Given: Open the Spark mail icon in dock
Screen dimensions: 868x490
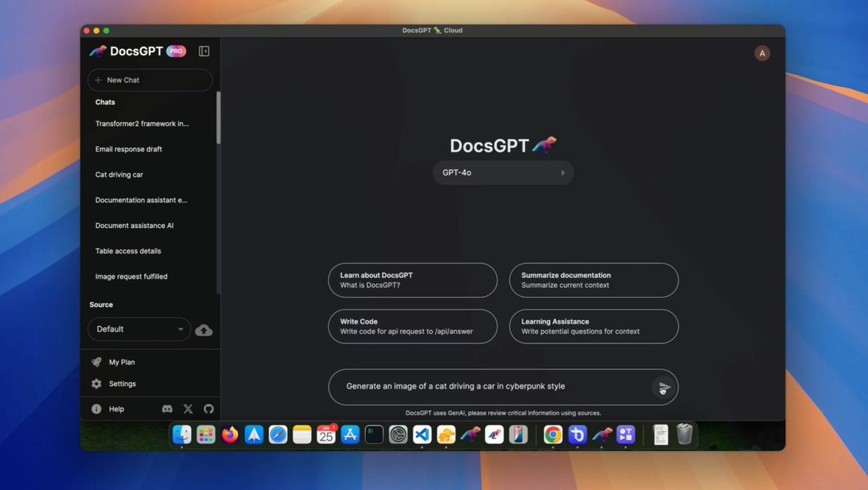Looking at the screenshot, I should click(x=254, y=434).
